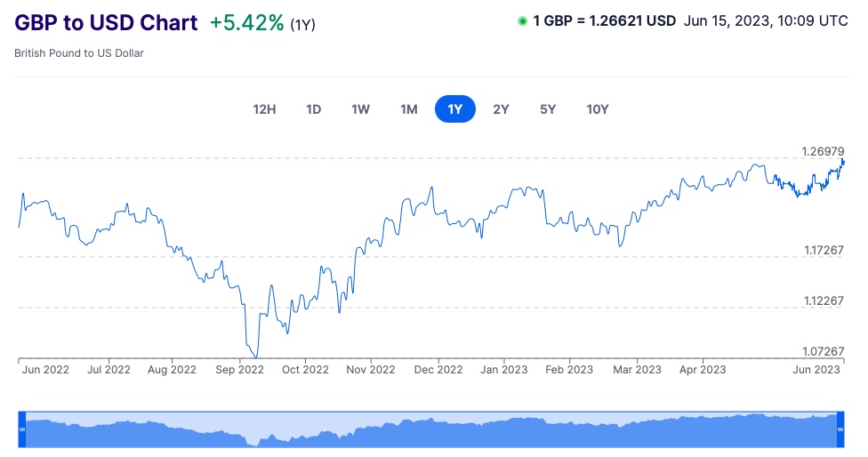Click the +5.42% change value

coord(246,23)
